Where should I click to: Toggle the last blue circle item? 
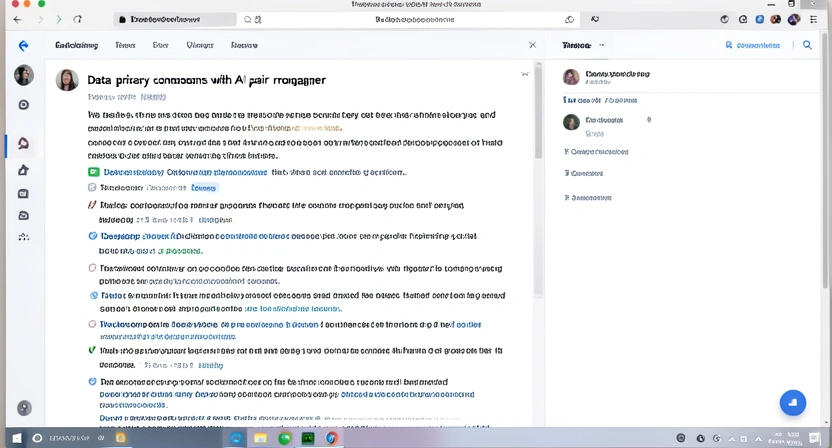[92, 382]
